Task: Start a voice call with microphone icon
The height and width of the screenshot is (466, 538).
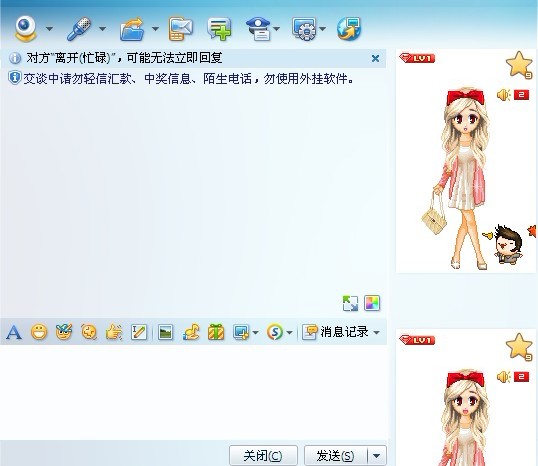Action: (x=79, y=29)
